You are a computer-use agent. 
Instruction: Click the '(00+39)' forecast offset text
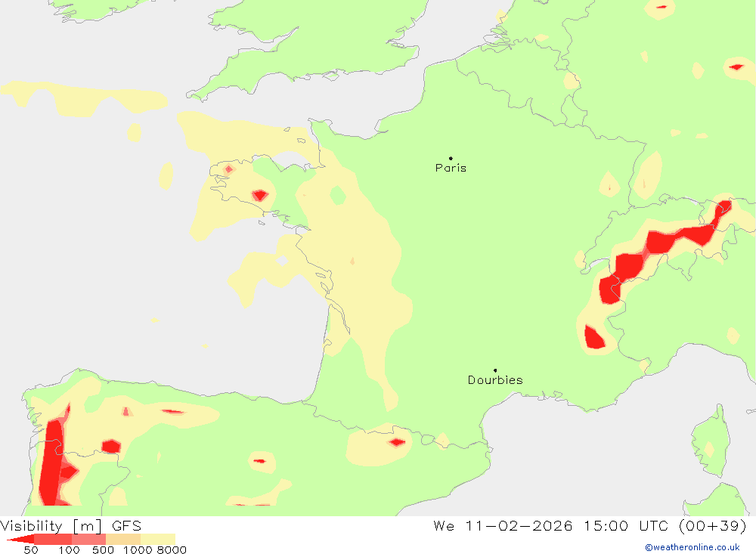[x=713, y=525]
